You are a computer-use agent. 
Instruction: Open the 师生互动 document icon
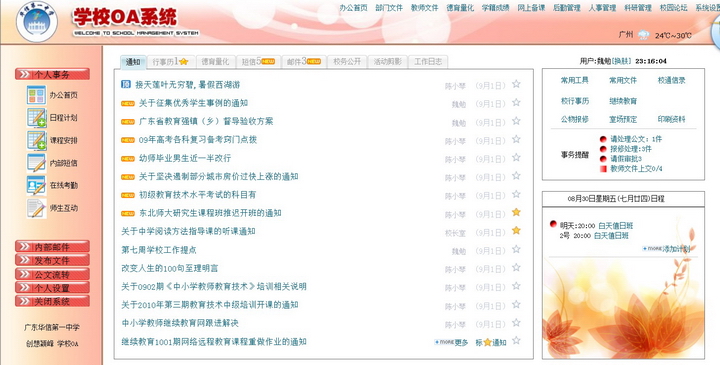(x=36, y=208)
